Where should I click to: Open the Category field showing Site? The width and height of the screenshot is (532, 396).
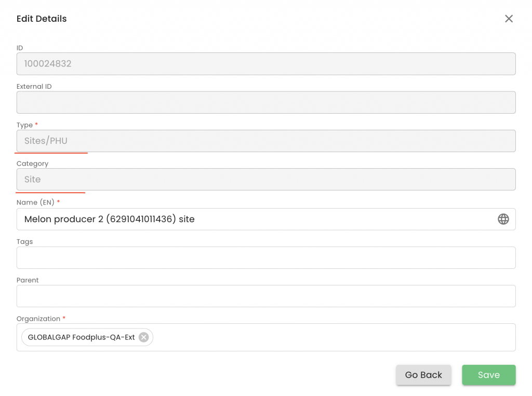point(266,180)
